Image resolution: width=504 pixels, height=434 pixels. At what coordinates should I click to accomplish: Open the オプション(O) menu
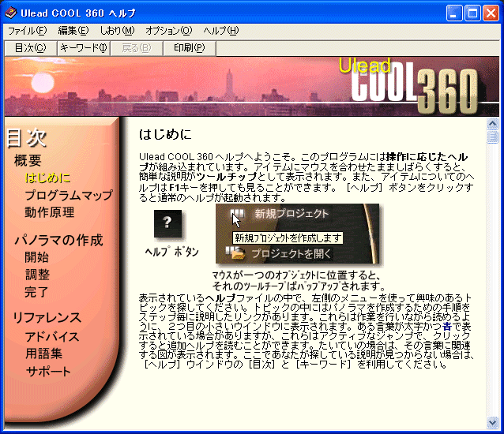169,31
